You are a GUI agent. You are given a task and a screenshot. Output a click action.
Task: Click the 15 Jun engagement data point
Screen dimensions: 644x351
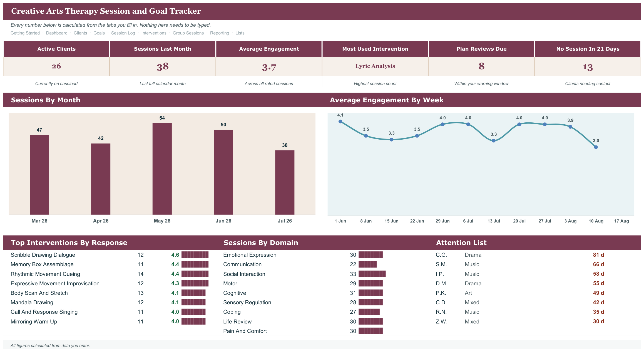[391, 140]
